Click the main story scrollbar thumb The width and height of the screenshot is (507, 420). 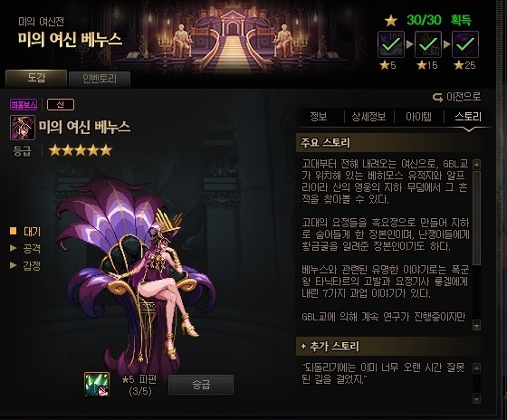pos(476,218)
